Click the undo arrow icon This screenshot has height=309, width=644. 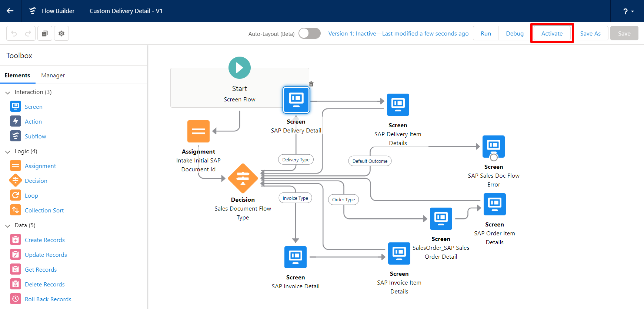pyautogui.click(x=14, y=33)
